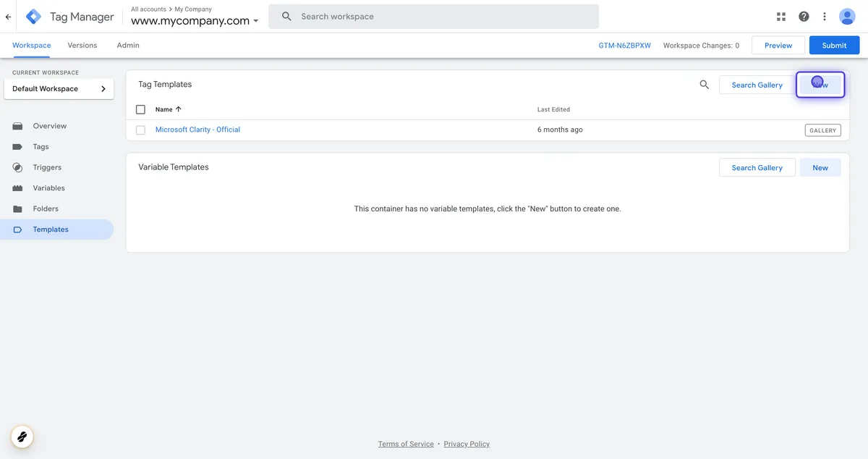Screen dimensions: 868x459
Task: Open the help question mark icon
Action: (x=804, y=17)
